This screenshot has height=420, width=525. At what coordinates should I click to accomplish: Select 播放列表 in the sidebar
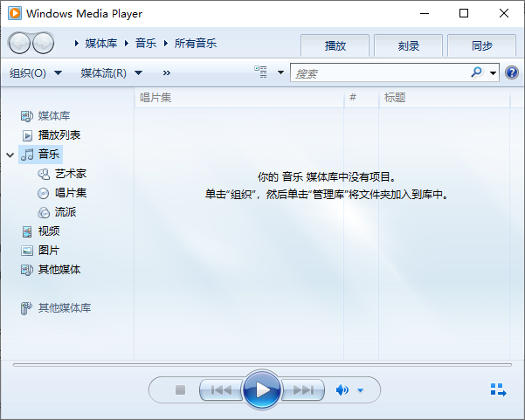[59, 135]
